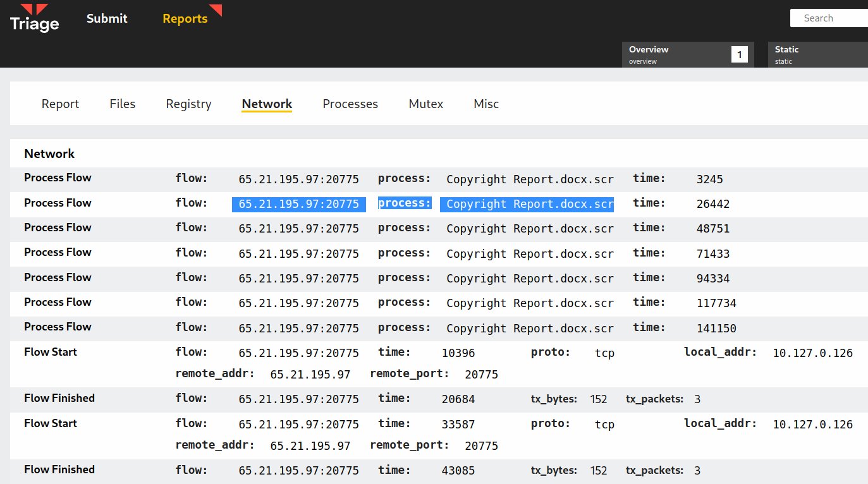This screenshot has height=484, width=868.
Task: Focus the Search input field
Action: [x=828, y=18]
